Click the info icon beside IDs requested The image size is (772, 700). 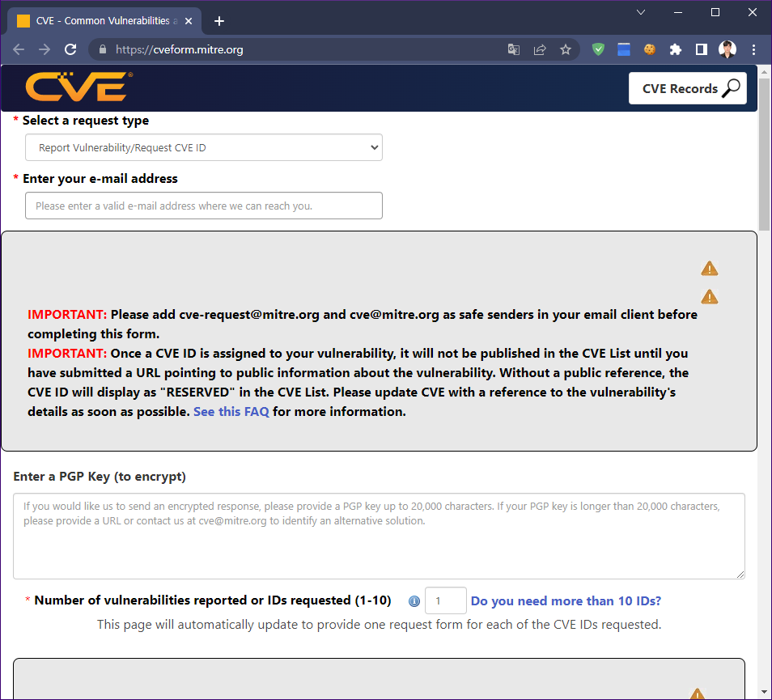414,600
